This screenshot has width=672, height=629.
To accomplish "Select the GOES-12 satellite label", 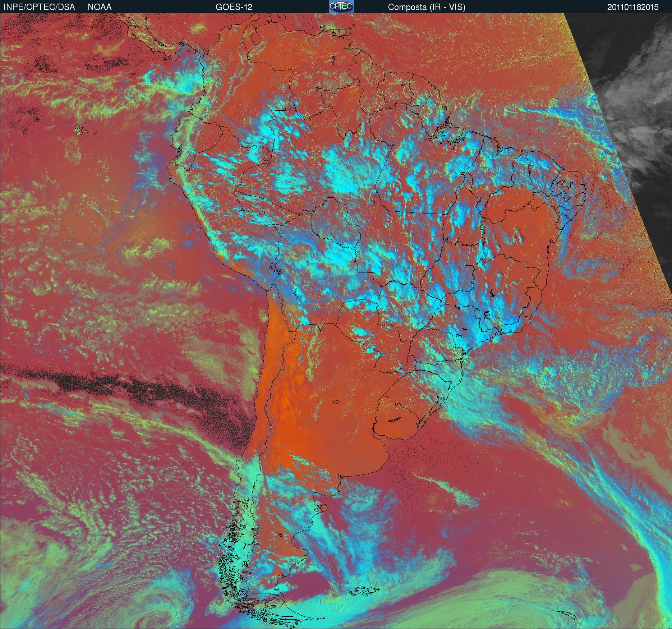I will coord(234,7).
